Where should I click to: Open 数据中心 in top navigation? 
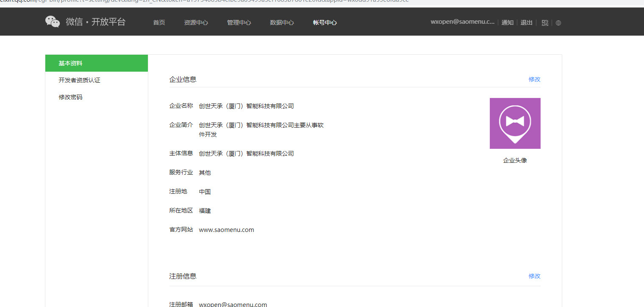[282, 22]
